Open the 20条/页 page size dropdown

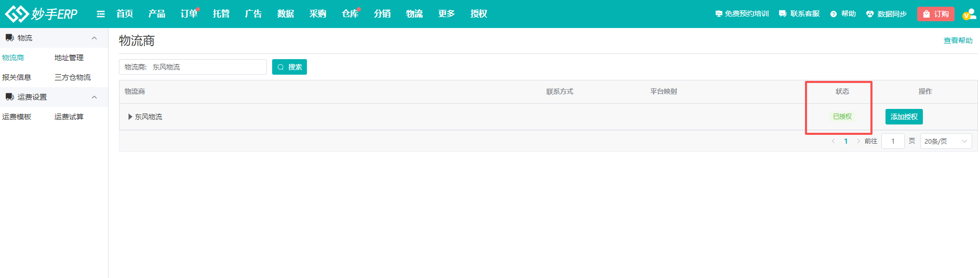point(946,141)
